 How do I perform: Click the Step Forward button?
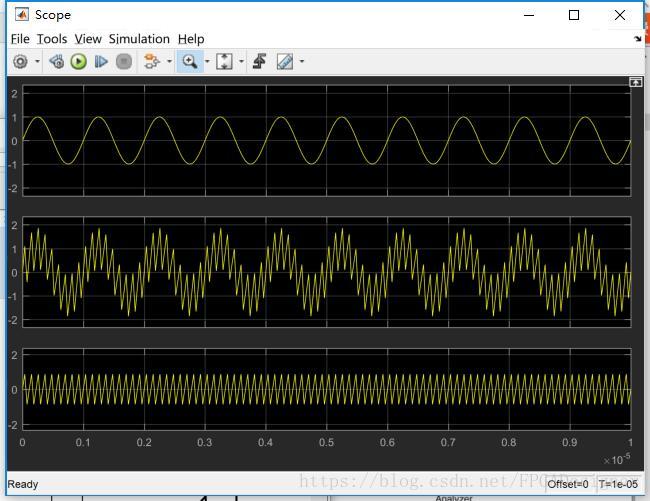[x=101, y=62]
